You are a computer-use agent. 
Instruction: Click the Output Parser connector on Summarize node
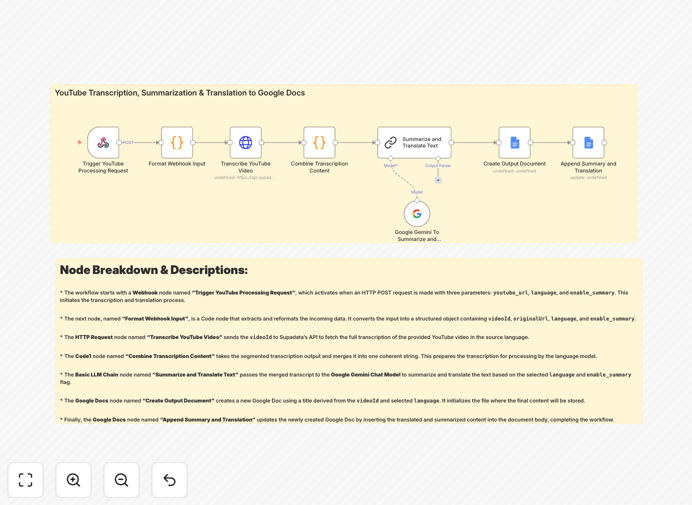coord(438,158)
